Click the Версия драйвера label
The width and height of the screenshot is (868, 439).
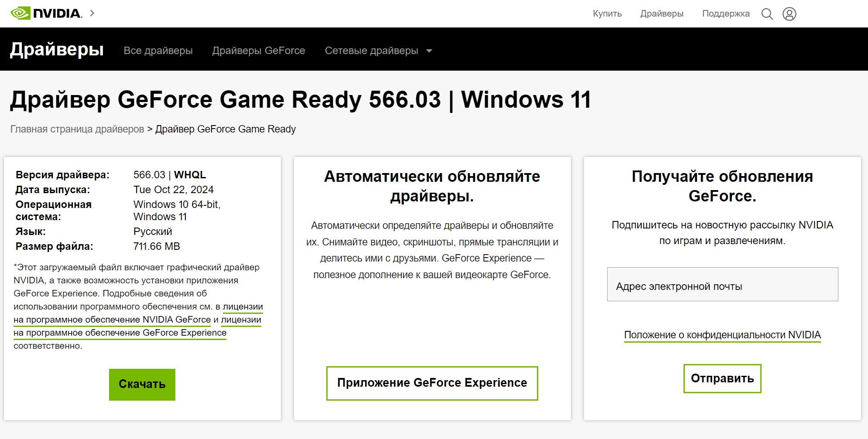(x=63, y=175)
